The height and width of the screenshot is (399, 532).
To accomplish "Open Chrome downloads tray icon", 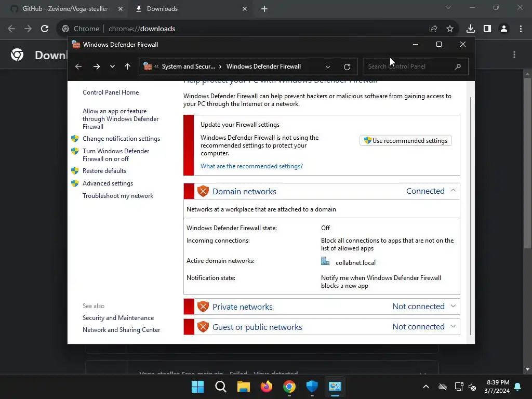I will point(471,29).
